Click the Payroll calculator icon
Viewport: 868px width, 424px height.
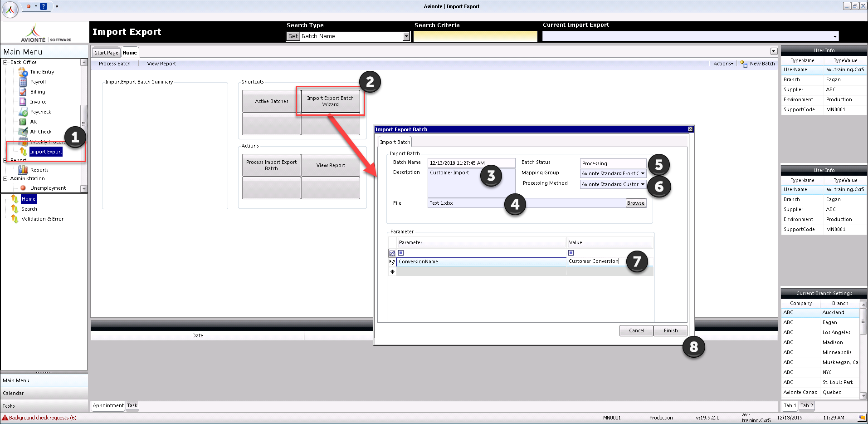coord(23,82)
